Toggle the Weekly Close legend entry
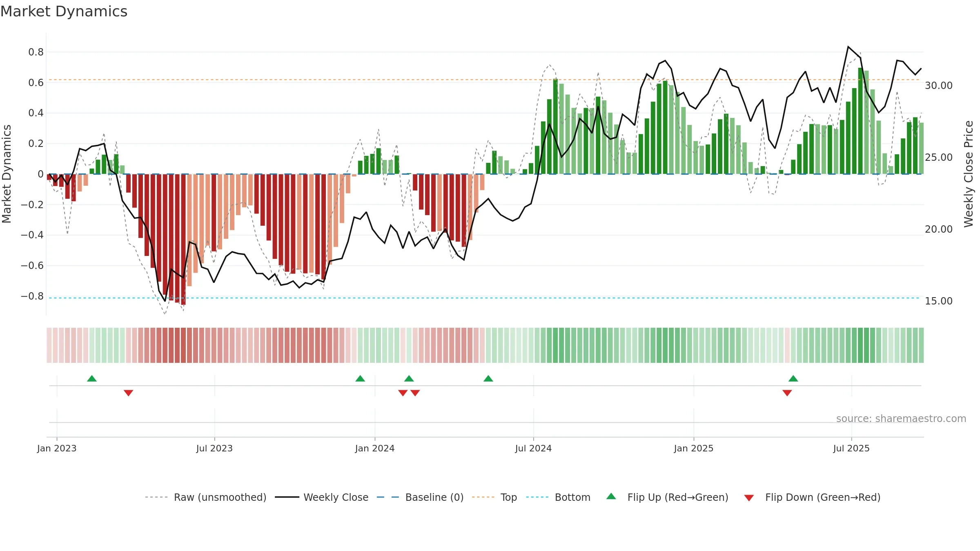The width and height of the screenshot is (980, 551). (321, 497)
